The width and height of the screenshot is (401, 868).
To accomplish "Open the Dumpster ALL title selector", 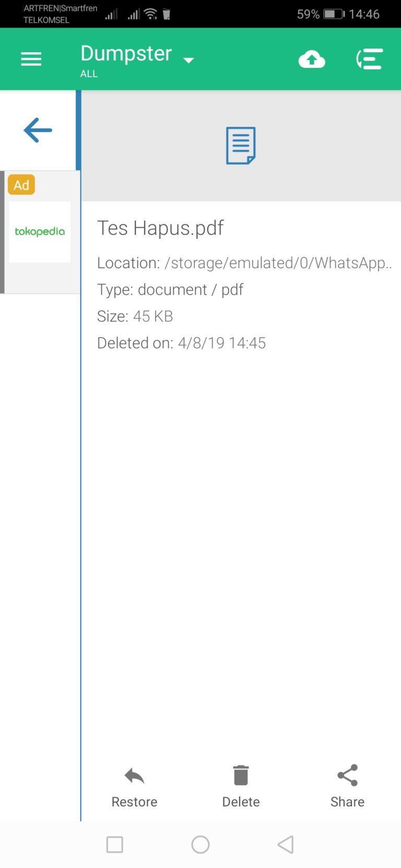I will point(126,60).
